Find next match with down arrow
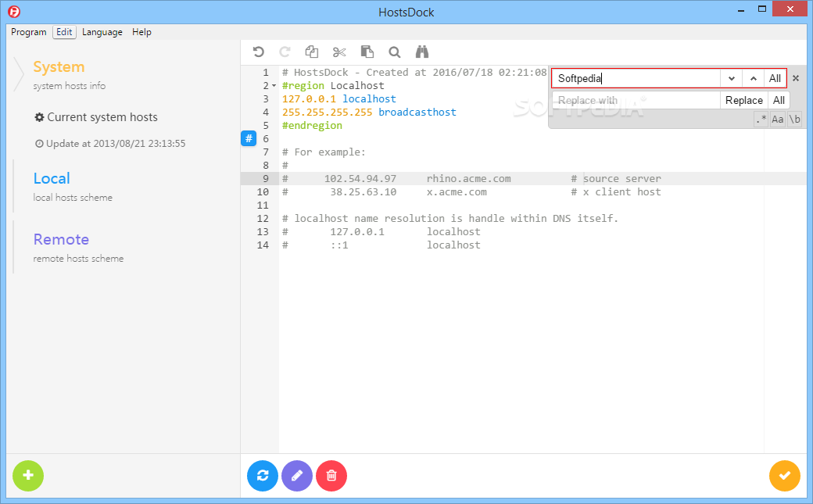Image resolution: width=813 pixels, height=504 pixels. (x=731, y=78)
